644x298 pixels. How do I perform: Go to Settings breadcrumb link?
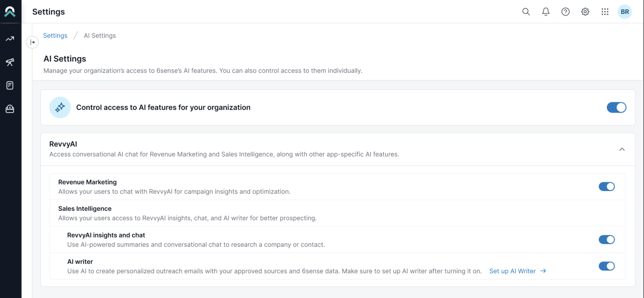click(x=55, y=36)
